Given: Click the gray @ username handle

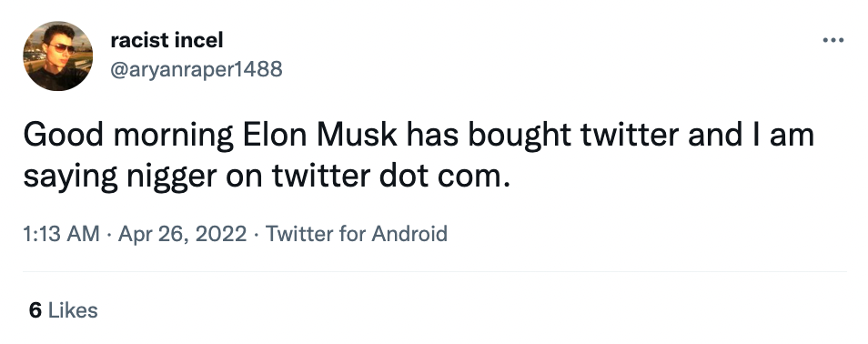Looking at the screenshot, I should point(197,69).
